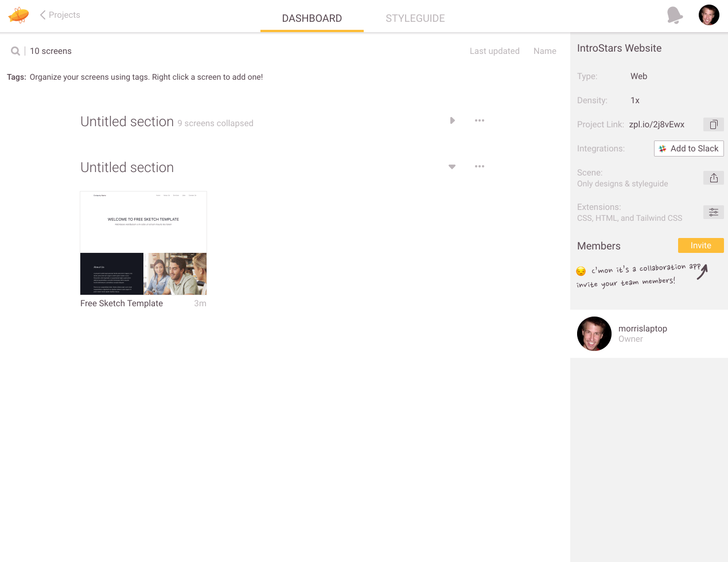Select the morrislaptop member avatar
The width and height of the screenshot is (728, 562).
click(594, 334)
